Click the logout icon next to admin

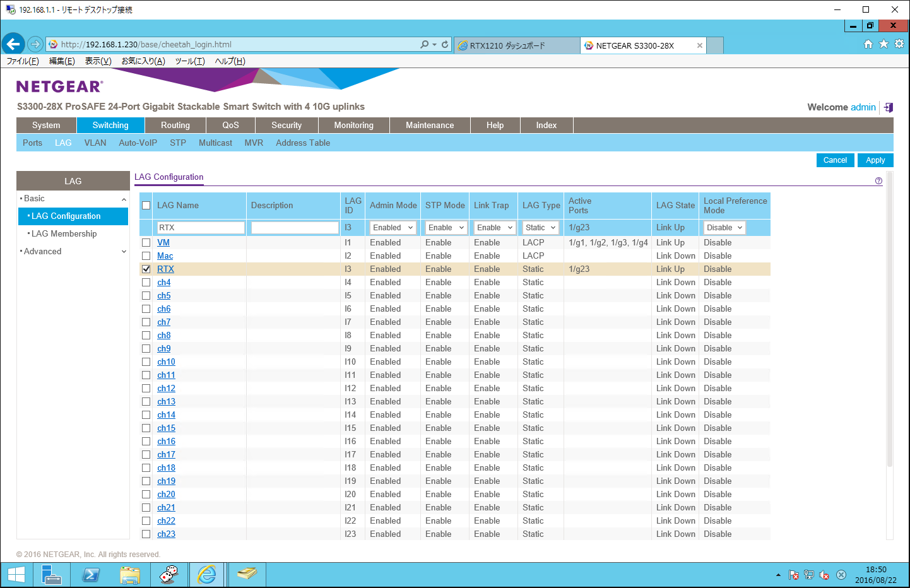889,107
